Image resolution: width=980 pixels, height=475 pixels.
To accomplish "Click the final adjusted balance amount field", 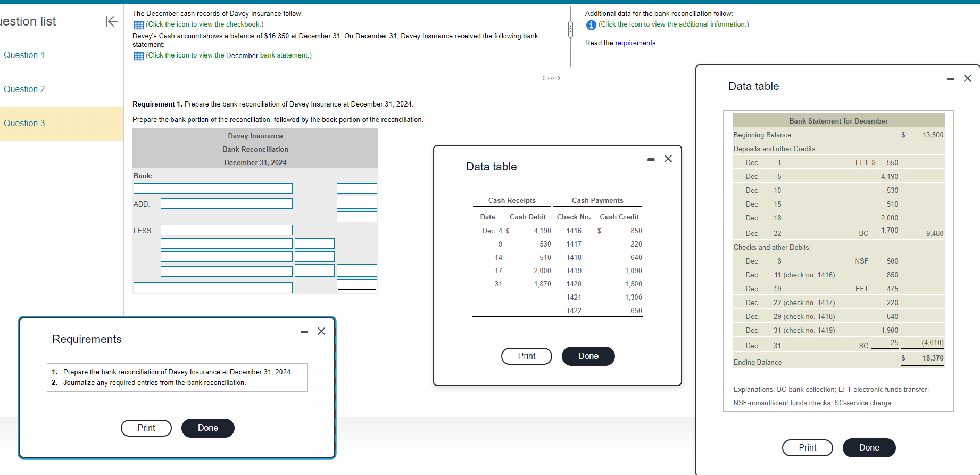I will pos(357,286).
